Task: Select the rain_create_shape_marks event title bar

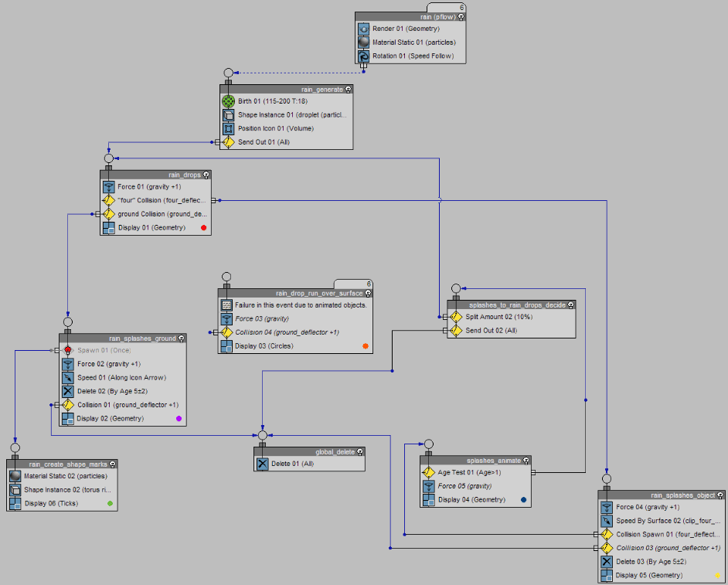Action: [x=62, y=464]
